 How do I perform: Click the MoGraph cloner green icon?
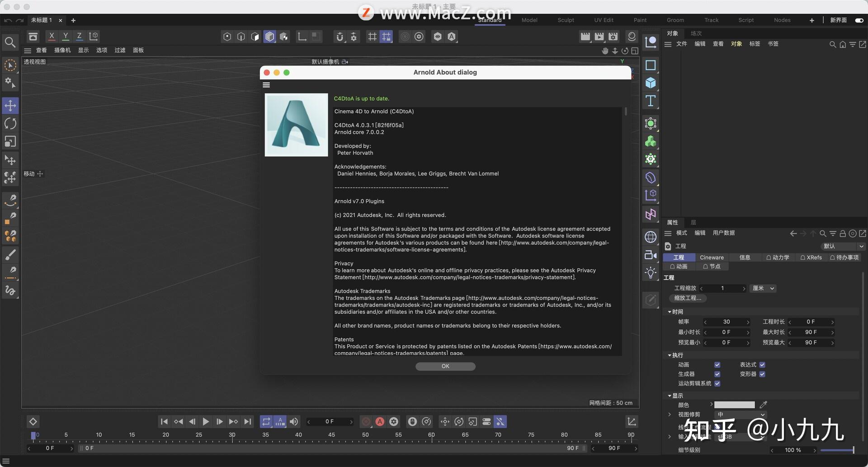pyautogui.click(x=651, y=141)
